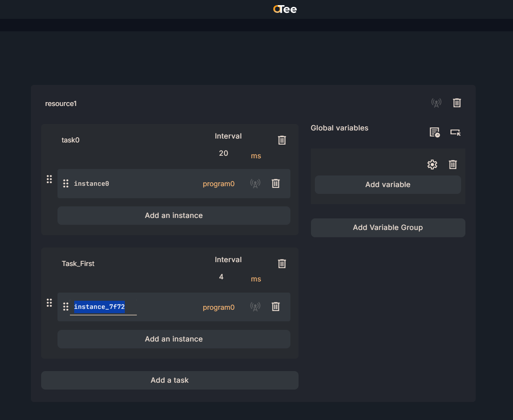
Task: Delete Task_First using its trash icon
Action: (282, 264)
